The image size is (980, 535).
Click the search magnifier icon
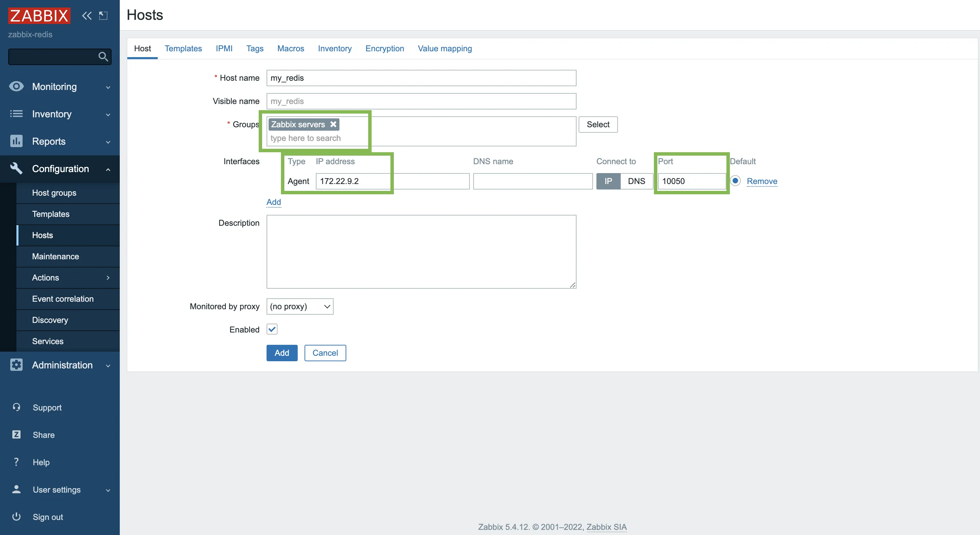(x=103, y=57)
